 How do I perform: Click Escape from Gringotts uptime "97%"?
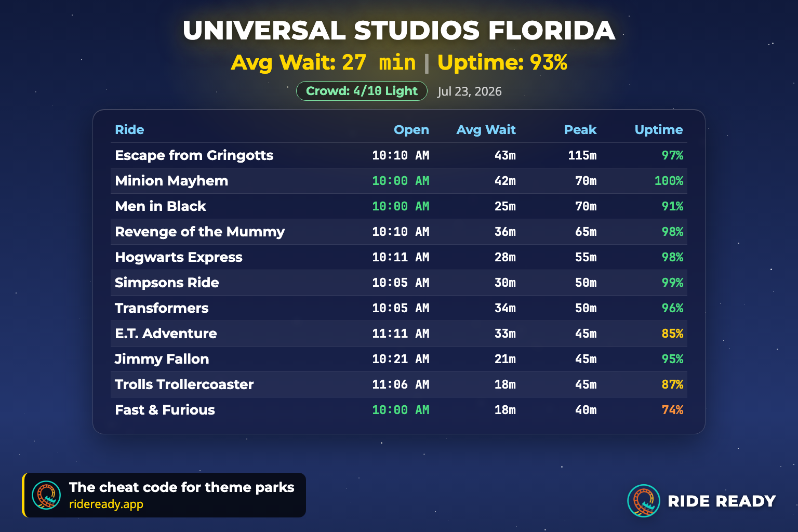(672, 155)
